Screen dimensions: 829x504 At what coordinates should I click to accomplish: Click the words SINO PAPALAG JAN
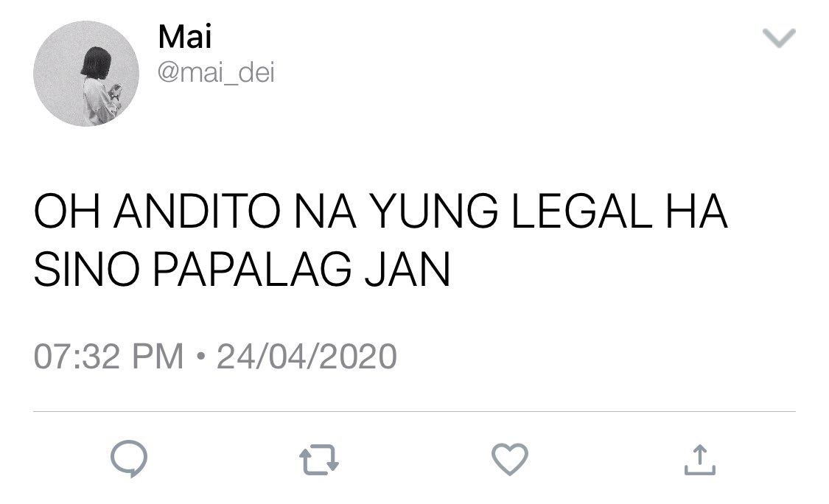pos(242,269)
